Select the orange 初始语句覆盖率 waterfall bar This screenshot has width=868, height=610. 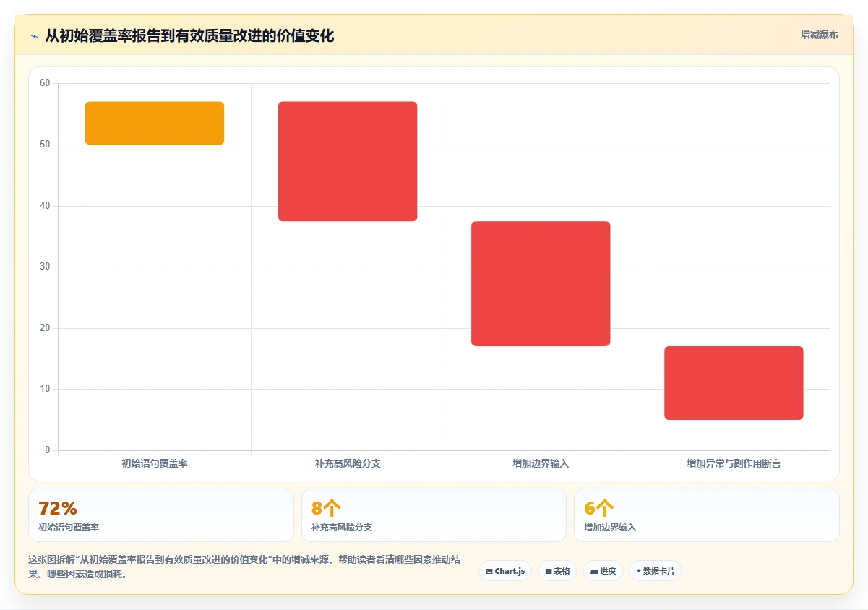point(155,123)
